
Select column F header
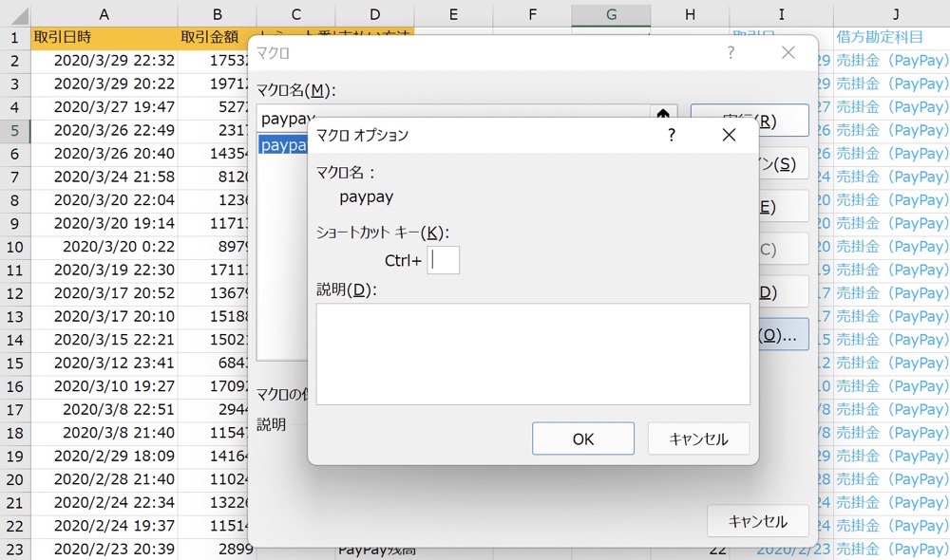[532, 14]
